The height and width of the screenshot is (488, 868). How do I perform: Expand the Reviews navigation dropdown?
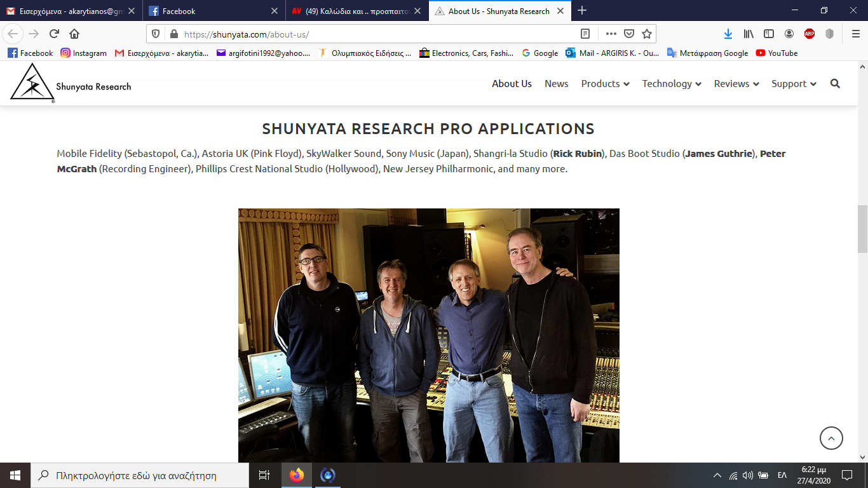(736, 84)
